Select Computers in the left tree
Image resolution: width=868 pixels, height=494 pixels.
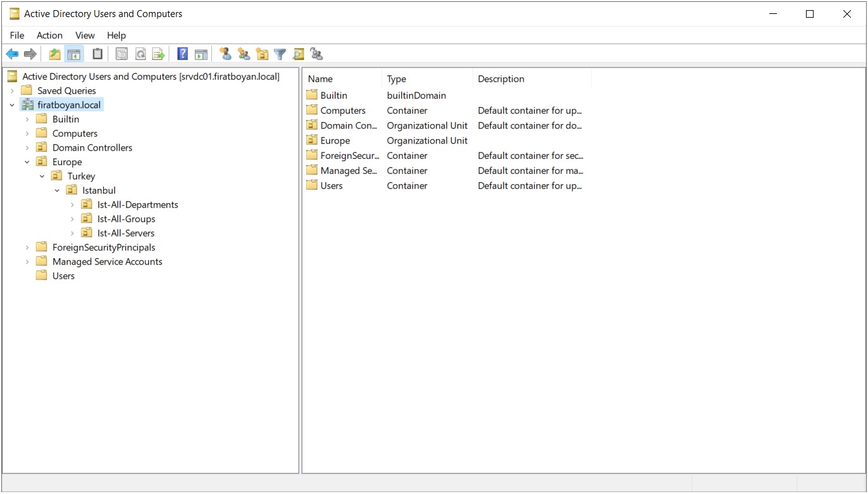pos(75,133)
